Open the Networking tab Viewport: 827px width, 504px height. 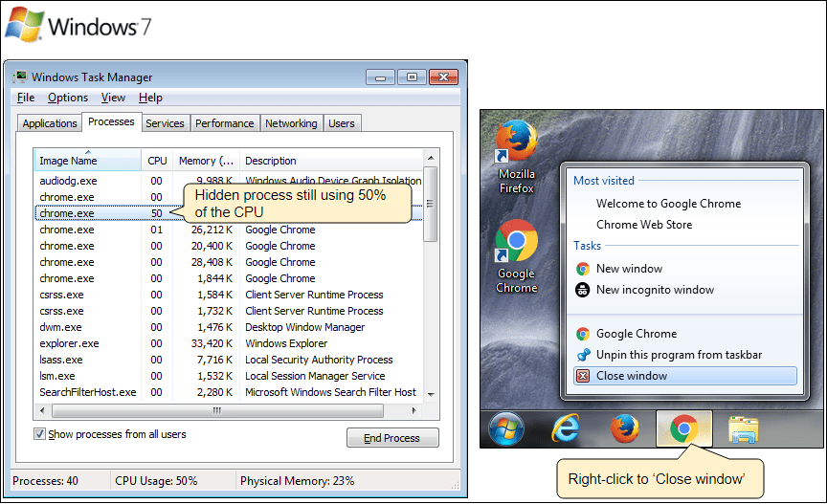(291, 123)
